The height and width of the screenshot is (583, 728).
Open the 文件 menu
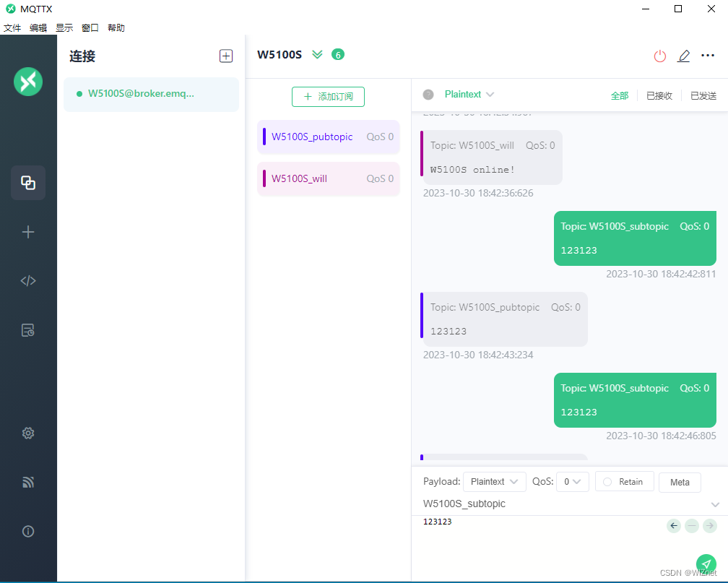12,28
